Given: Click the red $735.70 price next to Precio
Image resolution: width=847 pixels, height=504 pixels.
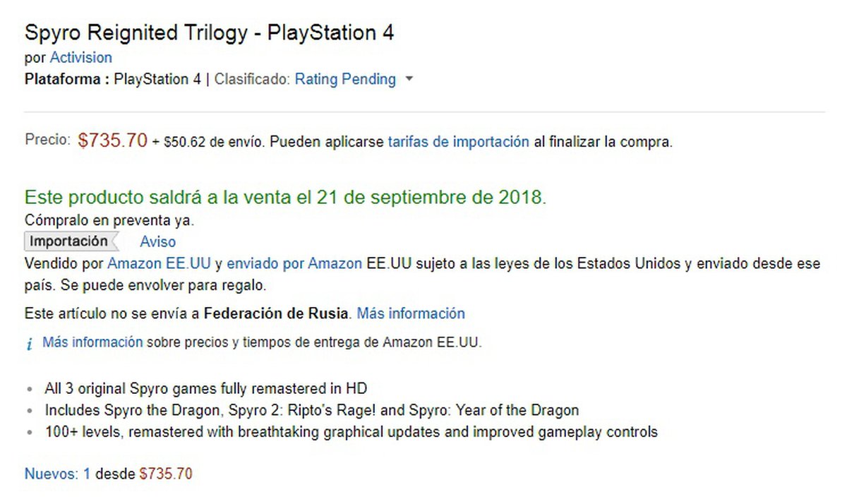Looking at the screenshot, I should coord(113,140).
